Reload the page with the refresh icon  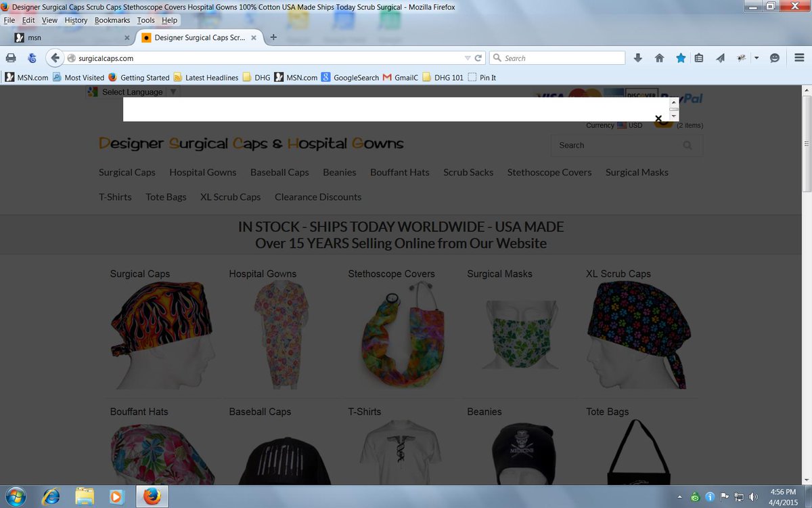[x=478, y=58]
